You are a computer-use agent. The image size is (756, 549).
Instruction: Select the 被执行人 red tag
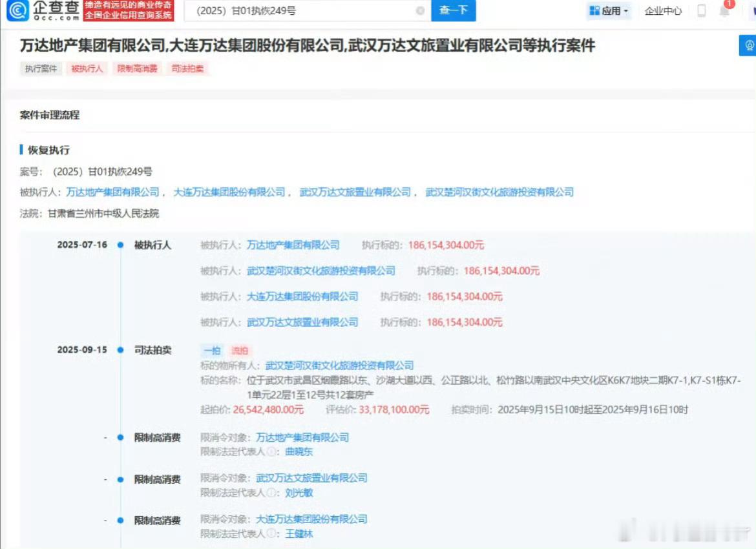(87, 68)
